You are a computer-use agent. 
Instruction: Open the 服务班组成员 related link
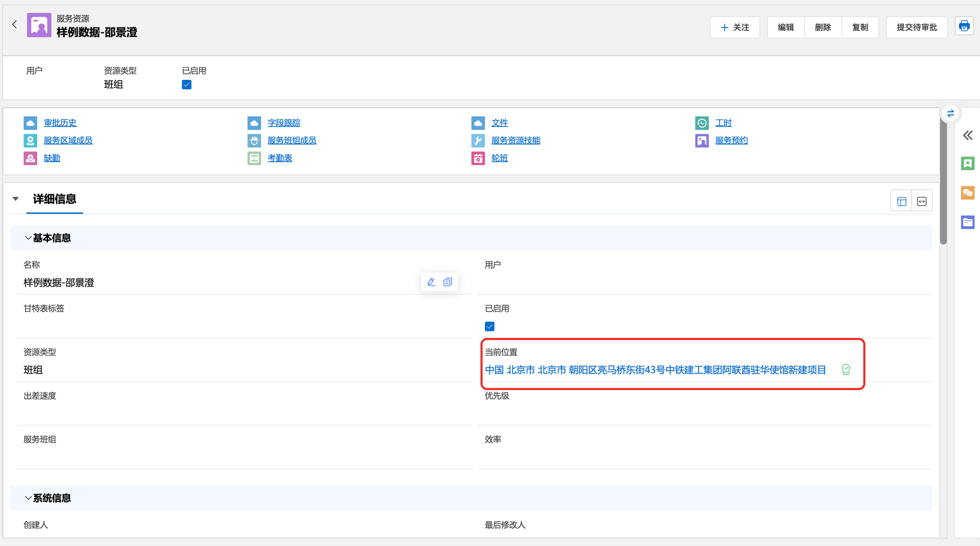click(x=292, y=141)
